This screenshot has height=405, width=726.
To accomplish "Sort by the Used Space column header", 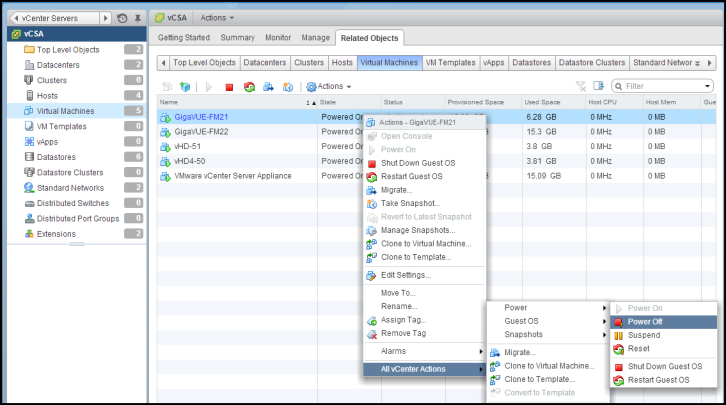I will [553, 102].
